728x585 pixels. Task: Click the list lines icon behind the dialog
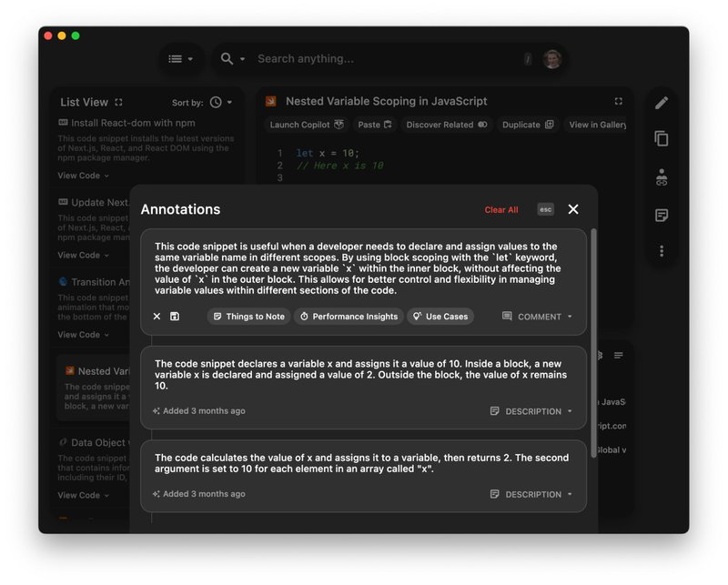click(618, 356)
